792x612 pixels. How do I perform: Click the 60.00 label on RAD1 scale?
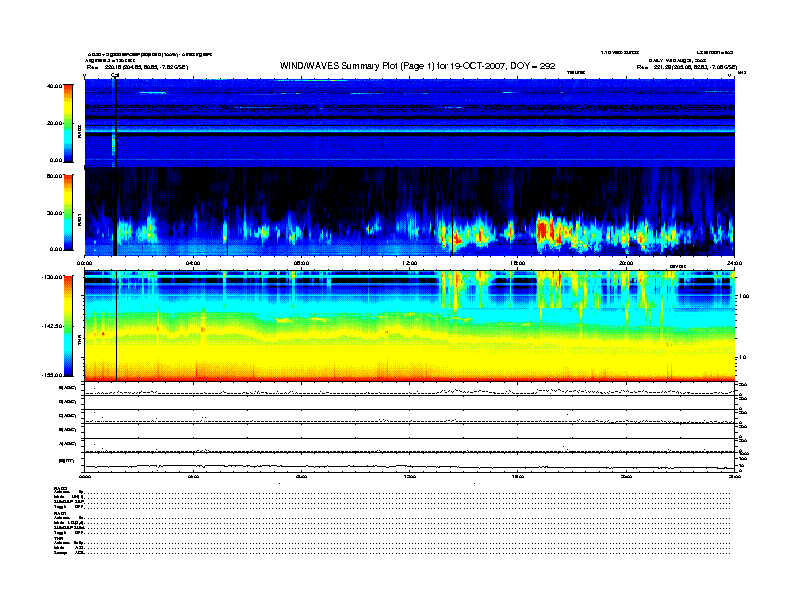54,176
